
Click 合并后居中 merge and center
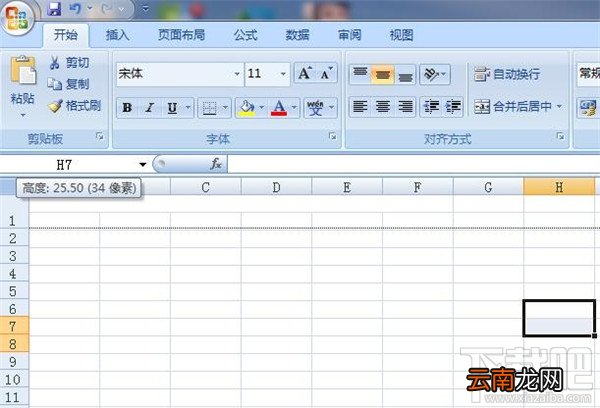[x=512, y=106]
